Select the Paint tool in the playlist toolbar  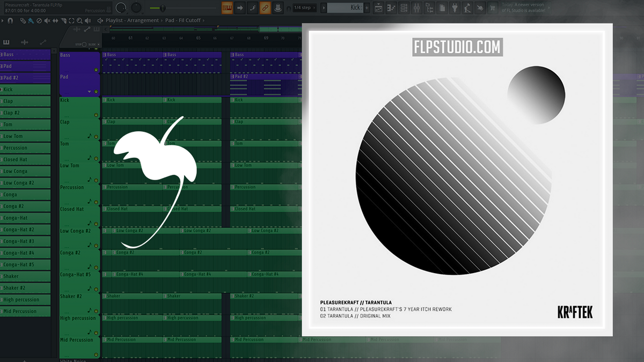tap(30, 21)
